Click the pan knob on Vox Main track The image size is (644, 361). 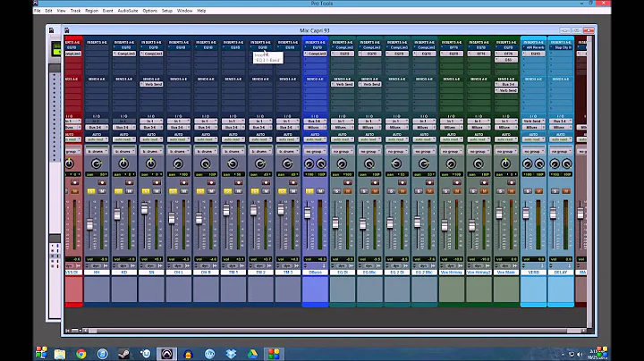click(505, 164)
